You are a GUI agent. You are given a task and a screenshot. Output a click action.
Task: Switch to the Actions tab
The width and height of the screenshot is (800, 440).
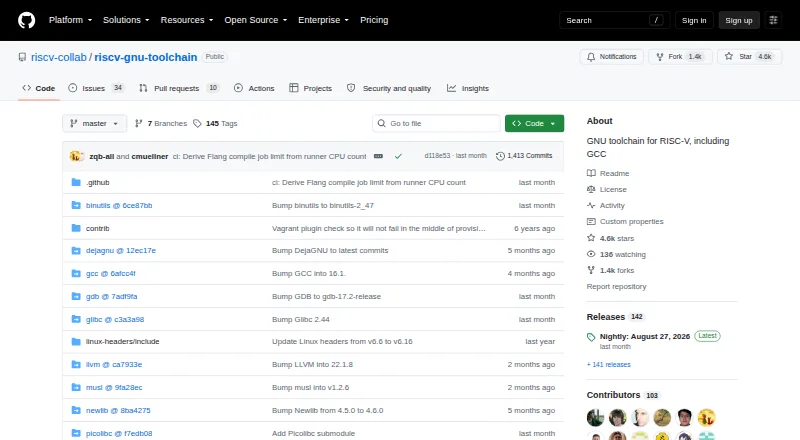tap(254, 88)
